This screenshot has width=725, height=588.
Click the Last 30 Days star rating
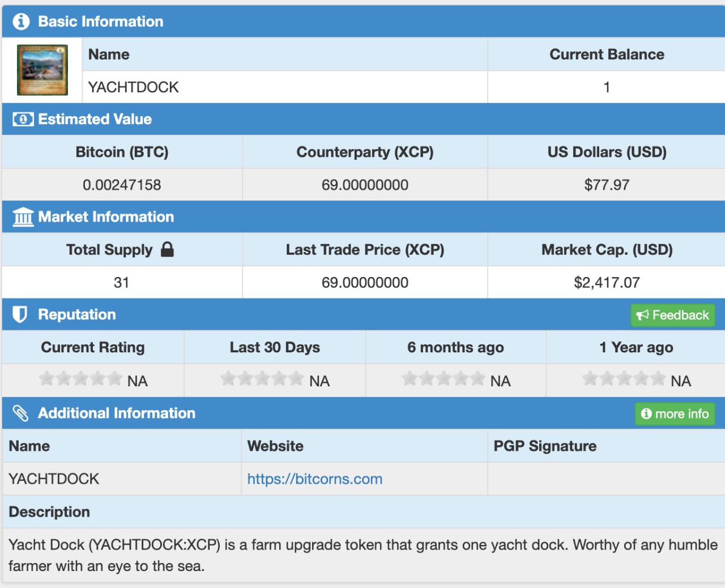click(x=262, y=378)
